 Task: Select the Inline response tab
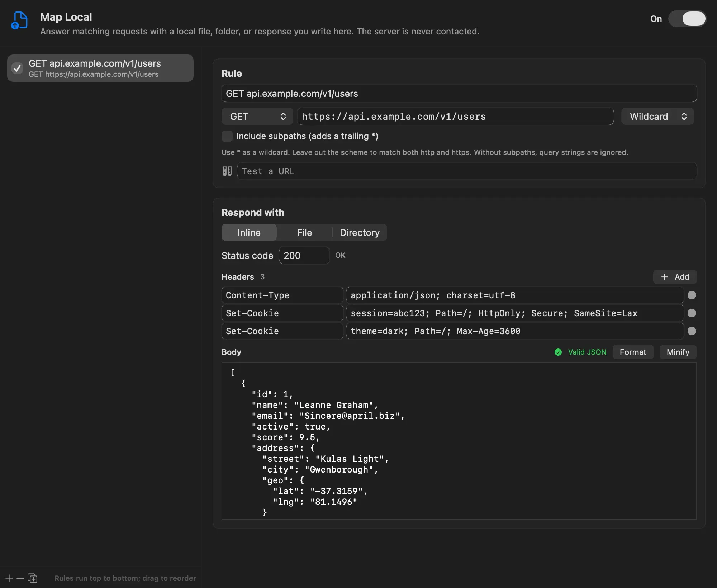tap(249, 233)
